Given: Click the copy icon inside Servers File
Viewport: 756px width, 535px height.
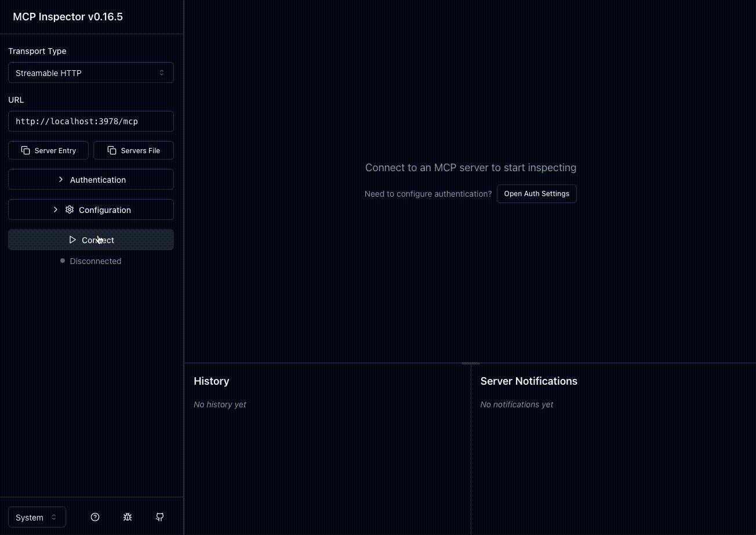Looking at the screenshot, I should pos(111,150).
